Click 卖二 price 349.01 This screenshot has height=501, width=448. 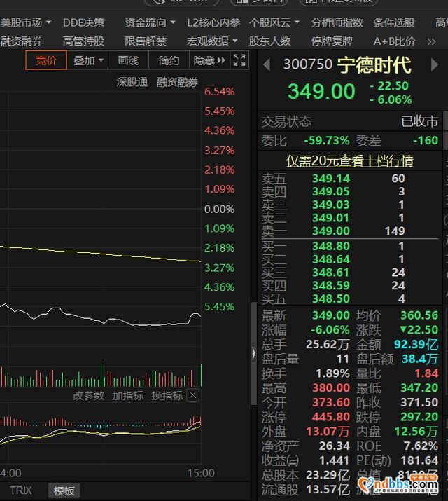coord(331,218)
